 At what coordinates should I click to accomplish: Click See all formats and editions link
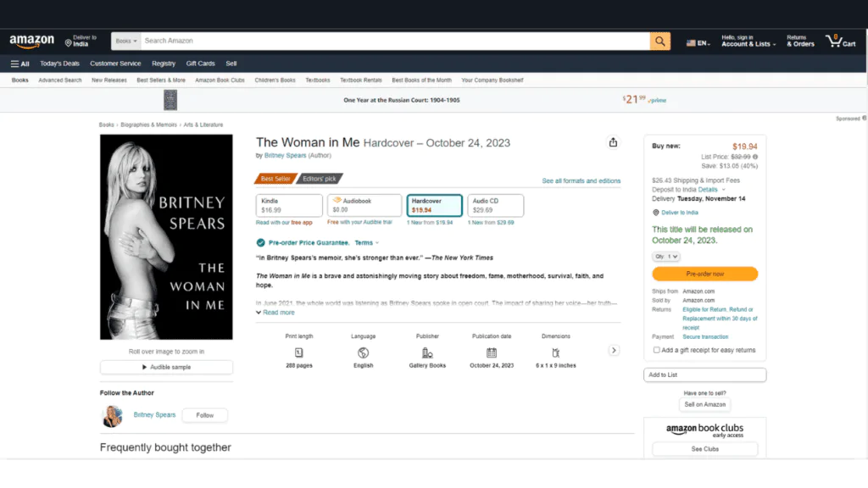(581, 181)
